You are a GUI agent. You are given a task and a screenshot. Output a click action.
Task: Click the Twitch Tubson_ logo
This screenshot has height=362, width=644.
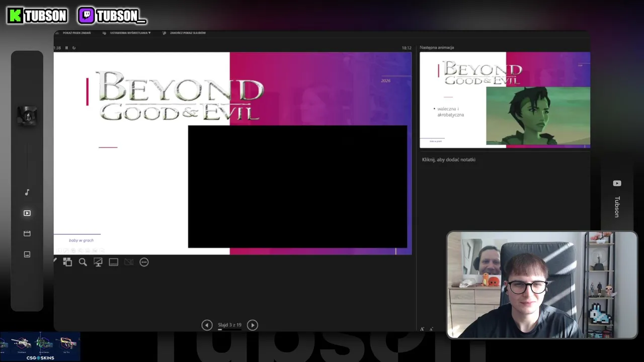[112, 16]
